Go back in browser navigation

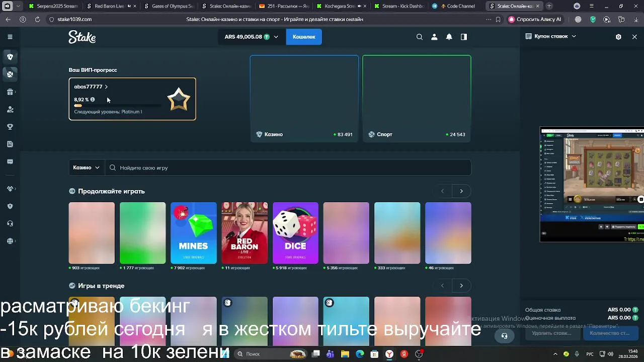[x=8, y=19]
